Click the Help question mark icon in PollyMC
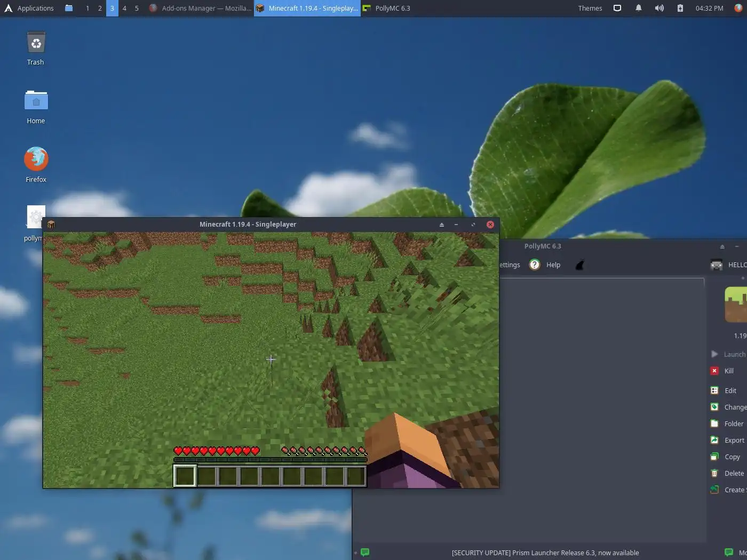This screenshot has height=560, width=747. [535, 265]
